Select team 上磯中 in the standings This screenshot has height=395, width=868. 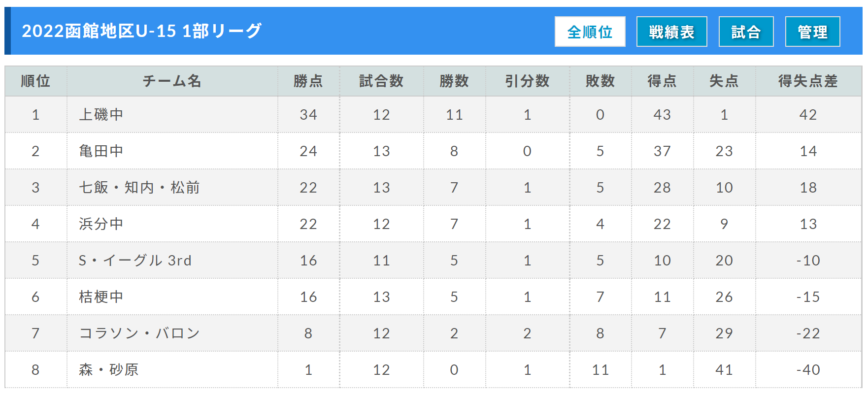[x=101, y=114]
